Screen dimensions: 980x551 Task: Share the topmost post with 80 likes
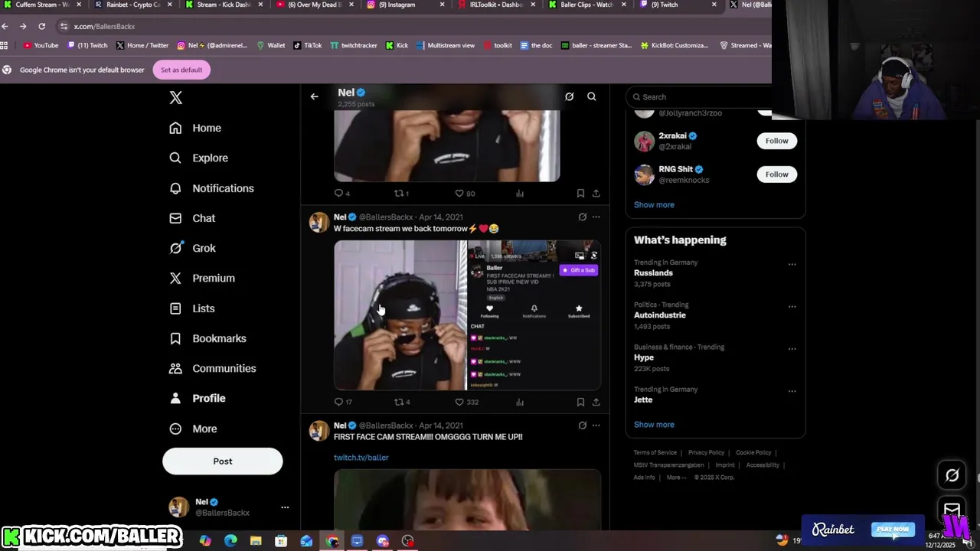click(596, 194)
